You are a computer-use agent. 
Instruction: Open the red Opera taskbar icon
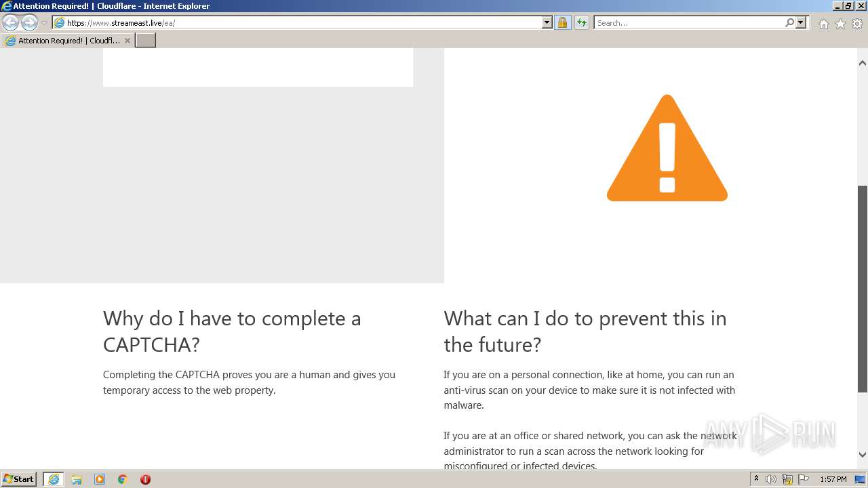(145, 479)
